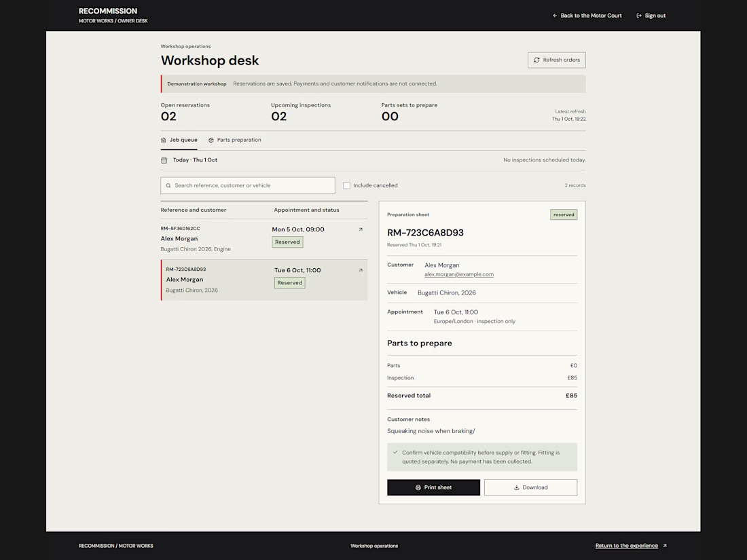Tick the Include cancelled checkbox

pyautogui.click(x=347, y=186)
